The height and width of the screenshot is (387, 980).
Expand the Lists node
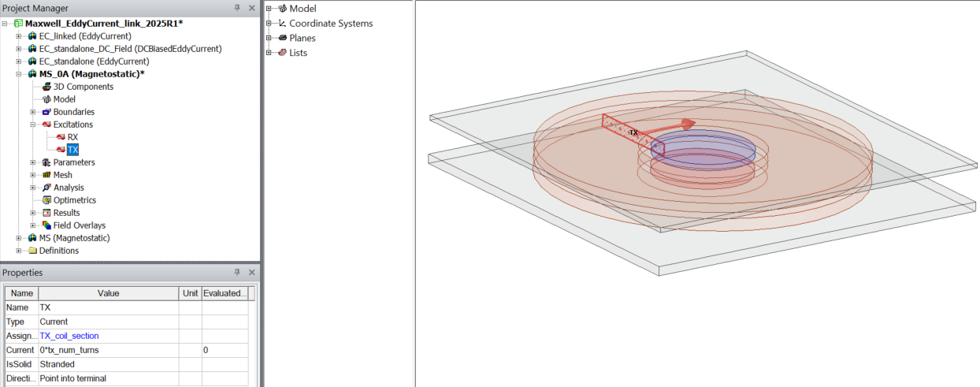coord(269,53)
